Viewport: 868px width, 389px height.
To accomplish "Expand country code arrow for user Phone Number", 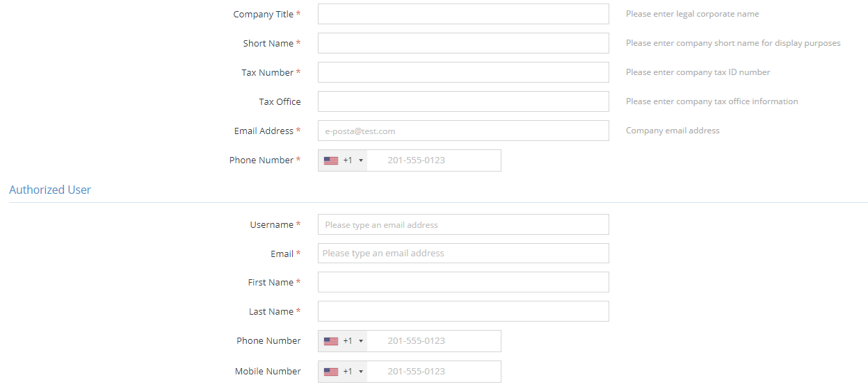I will point(361,341).
